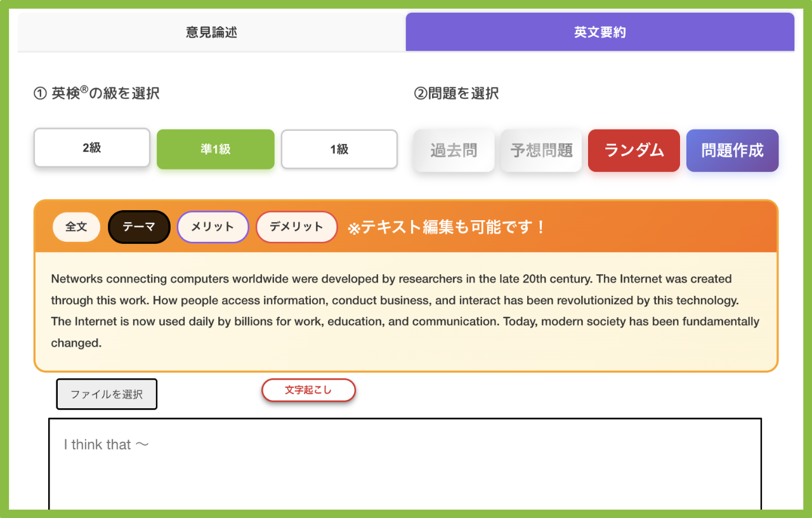Toggle the デメリット highlight pill
The width and height of the screenshot is (812, 518).
[x=296, y=227]
